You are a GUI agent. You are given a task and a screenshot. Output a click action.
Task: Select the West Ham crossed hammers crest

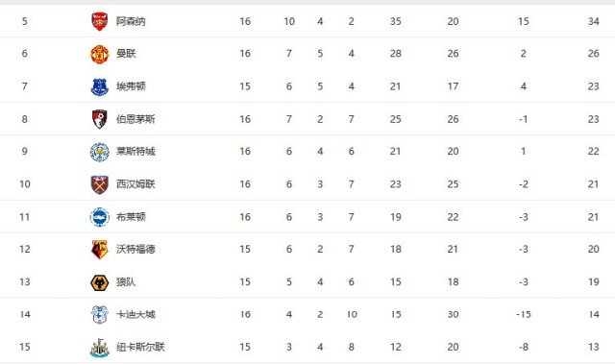100,184
